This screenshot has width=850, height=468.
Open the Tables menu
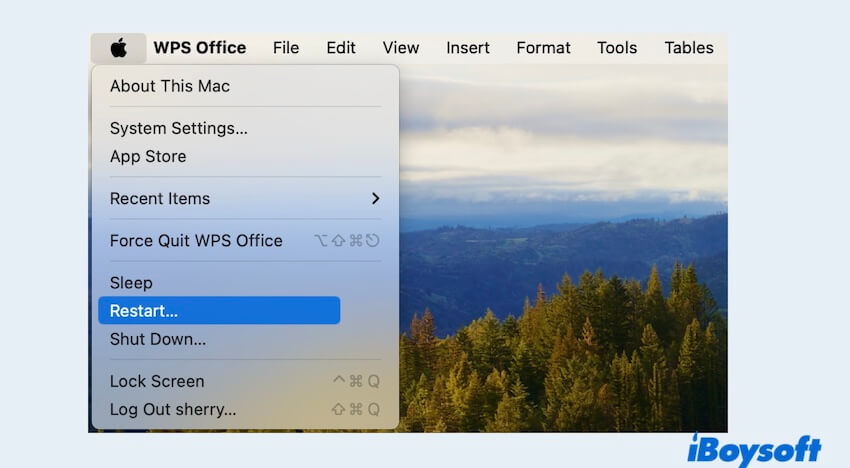click(689, 48)
